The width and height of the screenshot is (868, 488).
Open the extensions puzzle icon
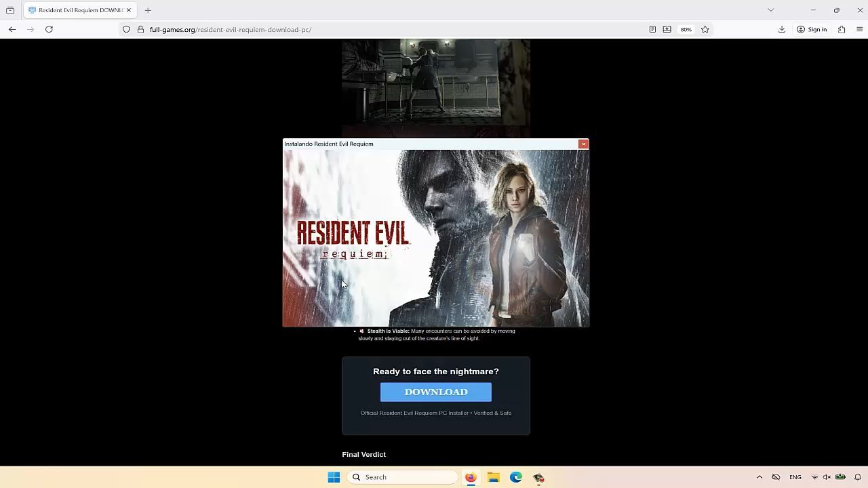[842, 29]
